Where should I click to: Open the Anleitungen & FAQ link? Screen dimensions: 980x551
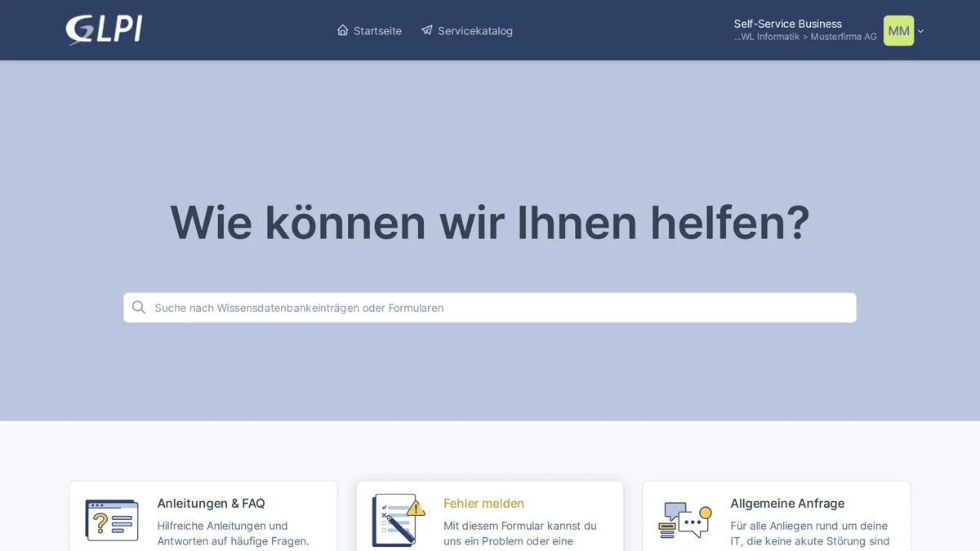pos(211,504)
